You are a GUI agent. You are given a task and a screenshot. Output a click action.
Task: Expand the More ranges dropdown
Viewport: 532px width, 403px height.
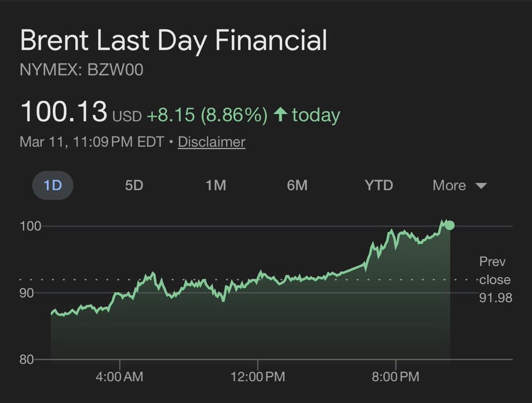click(x=449, y=185)
